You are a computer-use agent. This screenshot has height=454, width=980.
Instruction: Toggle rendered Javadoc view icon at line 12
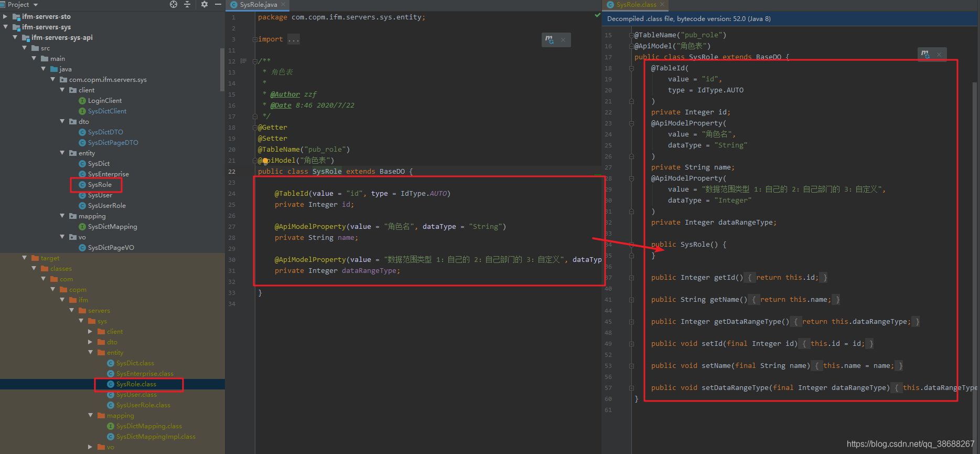(x=243, y=61)
